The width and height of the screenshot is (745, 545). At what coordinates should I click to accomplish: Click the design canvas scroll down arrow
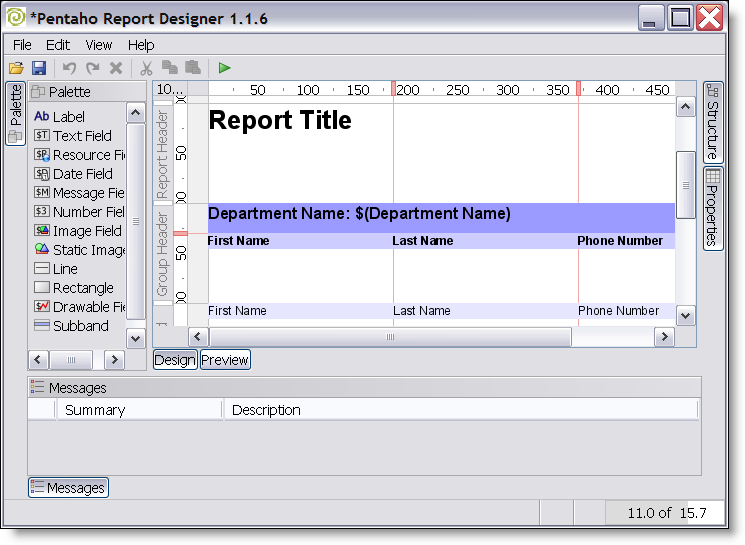point(685,316)
